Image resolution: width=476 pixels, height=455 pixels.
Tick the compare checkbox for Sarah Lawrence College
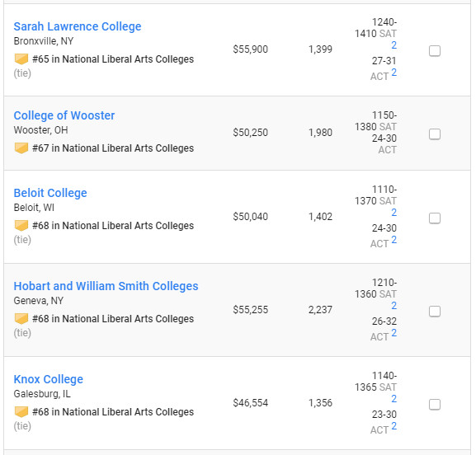coord(435,51)
